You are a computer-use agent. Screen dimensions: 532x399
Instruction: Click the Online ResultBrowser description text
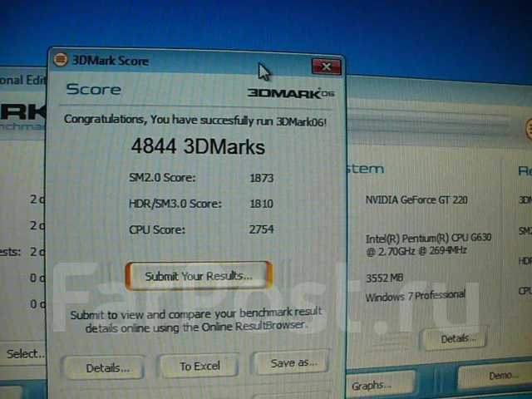(x=196, y=321)
